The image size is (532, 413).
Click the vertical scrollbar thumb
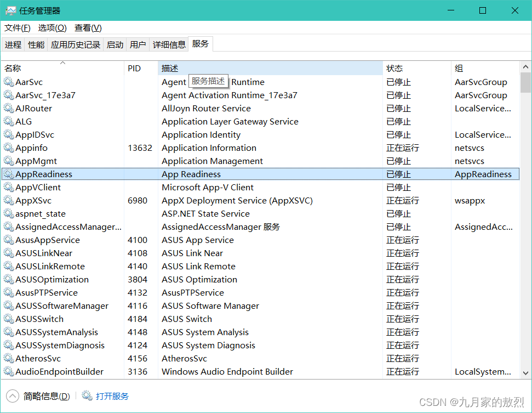coord(525,82)
